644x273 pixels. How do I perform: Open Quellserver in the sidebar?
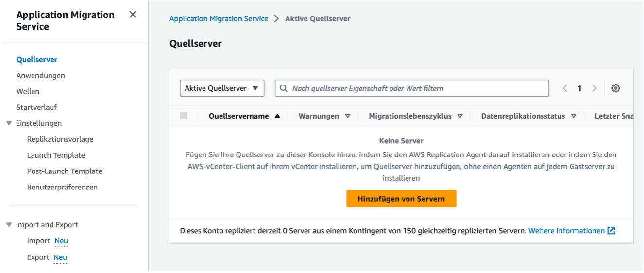coord(37,60)
